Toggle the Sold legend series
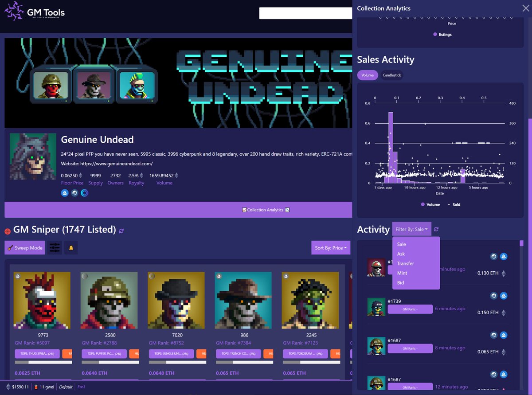Image resolution: width=532 pixels, height=395 pixels. [x=454, y=204]
